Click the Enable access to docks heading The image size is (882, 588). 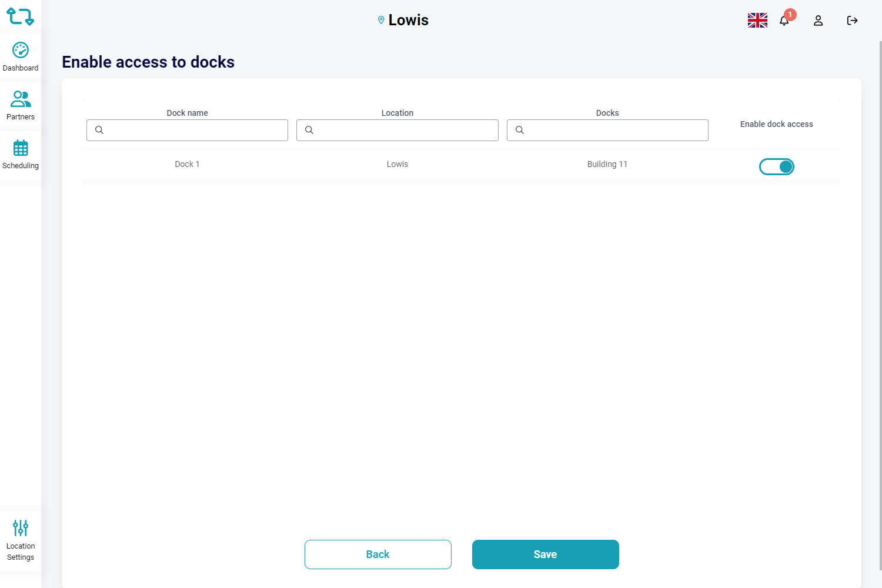pos(148,62)
